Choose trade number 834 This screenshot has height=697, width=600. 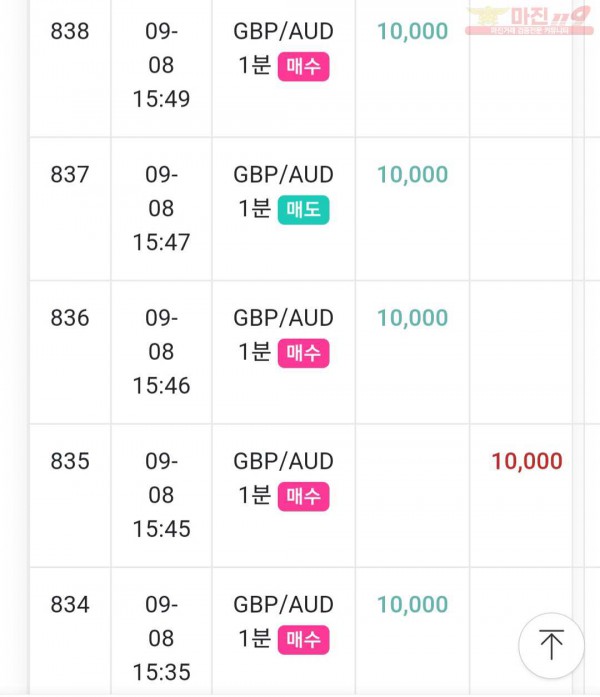click(70, 605)
